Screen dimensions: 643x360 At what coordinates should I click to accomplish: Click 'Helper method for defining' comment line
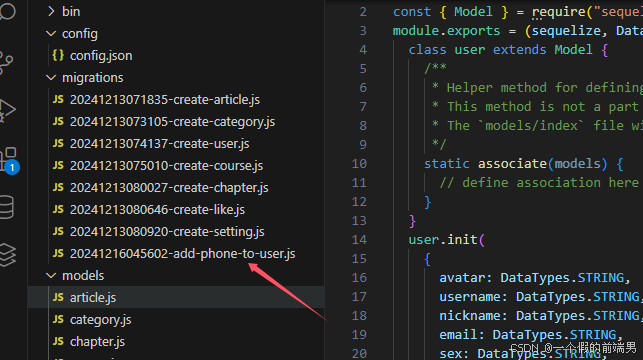538,87
